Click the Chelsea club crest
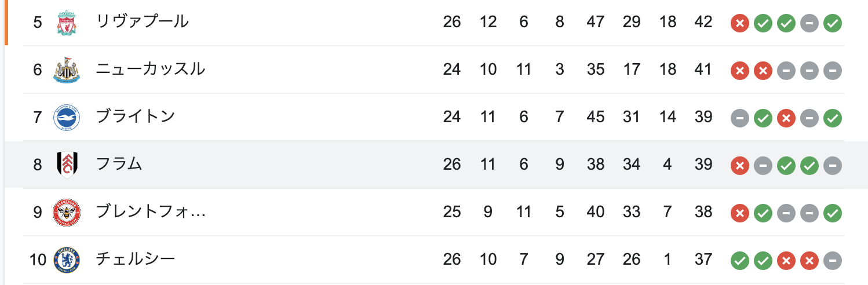868x285 pixels. point(67,260)
